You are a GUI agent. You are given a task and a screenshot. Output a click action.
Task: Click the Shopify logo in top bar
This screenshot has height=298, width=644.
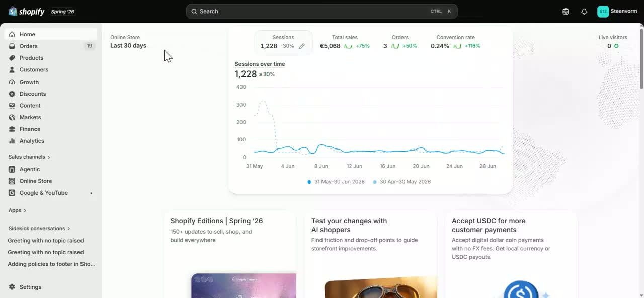[27, 11]
